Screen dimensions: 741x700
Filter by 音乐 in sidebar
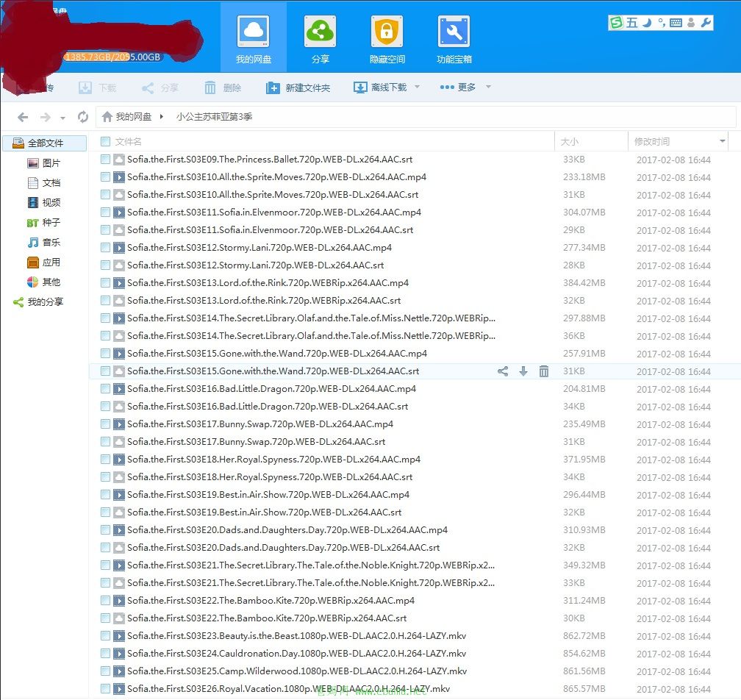coord(44,243)
